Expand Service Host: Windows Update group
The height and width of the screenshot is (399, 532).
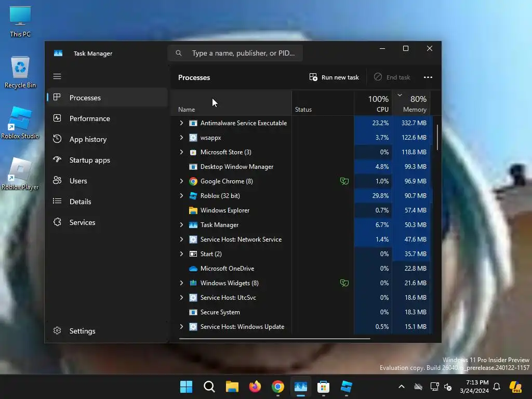(181, 327)
